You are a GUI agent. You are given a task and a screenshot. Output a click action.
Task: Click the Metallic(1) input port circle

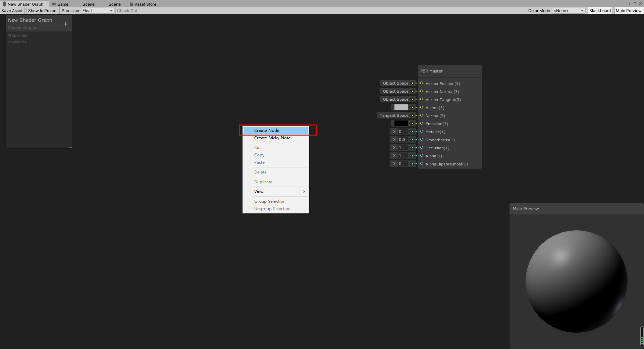[421, 132]
